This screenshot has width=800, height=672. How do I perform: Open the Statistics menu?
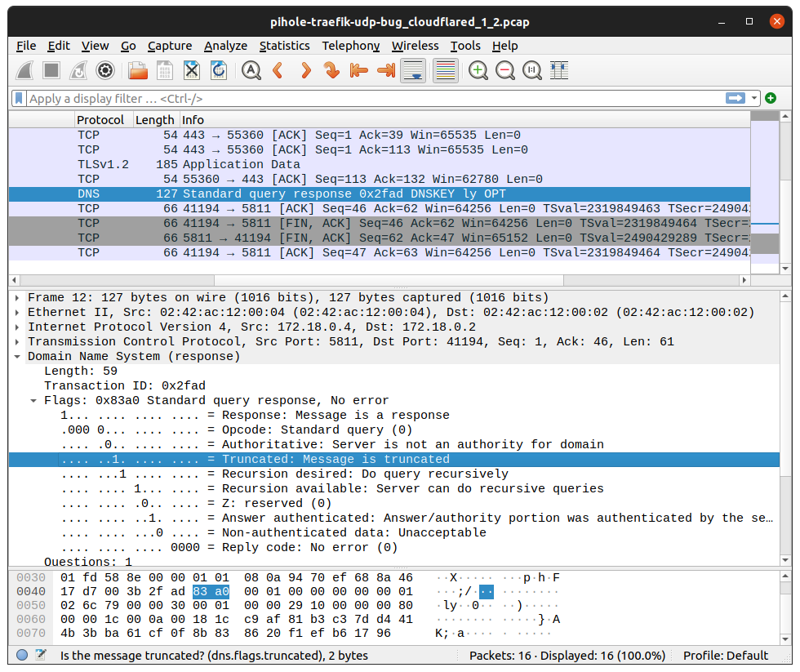284,46
